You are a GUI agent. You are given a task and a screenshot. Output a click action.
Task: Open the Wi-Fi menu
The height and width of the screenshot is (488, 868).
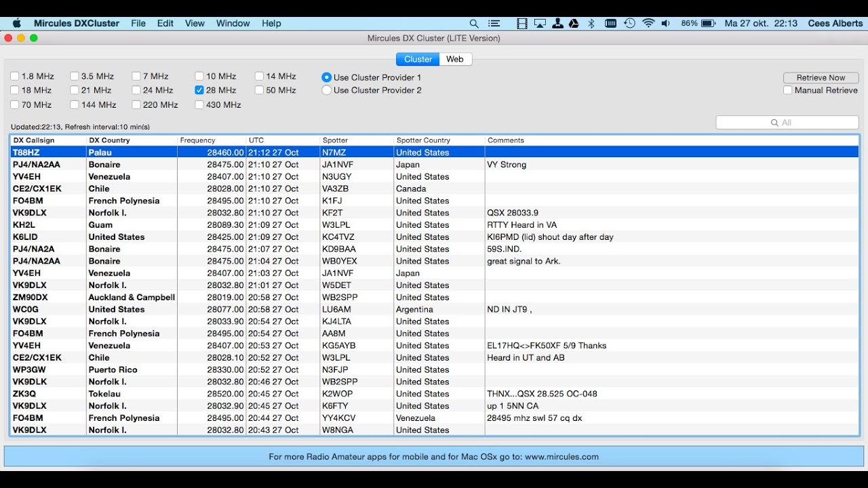coord(648,23)
